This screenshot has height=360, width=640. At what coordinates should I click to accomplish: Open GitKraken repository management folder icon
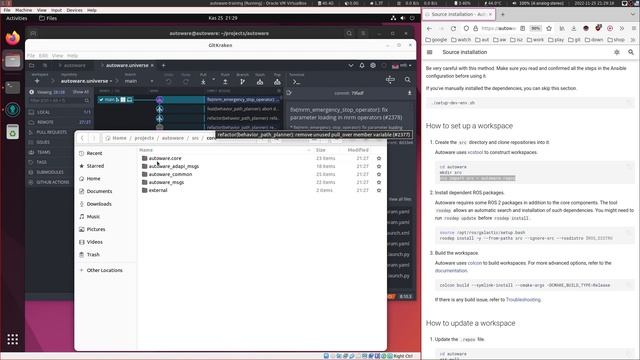31,65
